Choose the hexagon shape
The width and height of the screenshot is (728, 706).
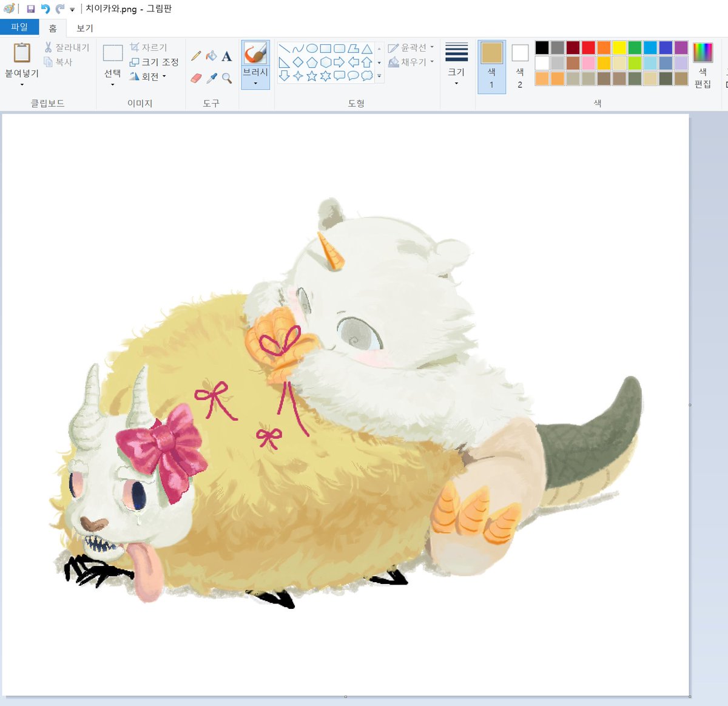(326, 62)
